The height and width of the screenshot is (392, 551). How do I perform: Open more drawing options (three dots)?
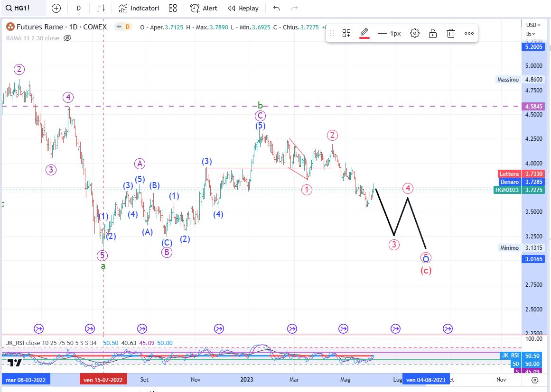click(469, 33)
